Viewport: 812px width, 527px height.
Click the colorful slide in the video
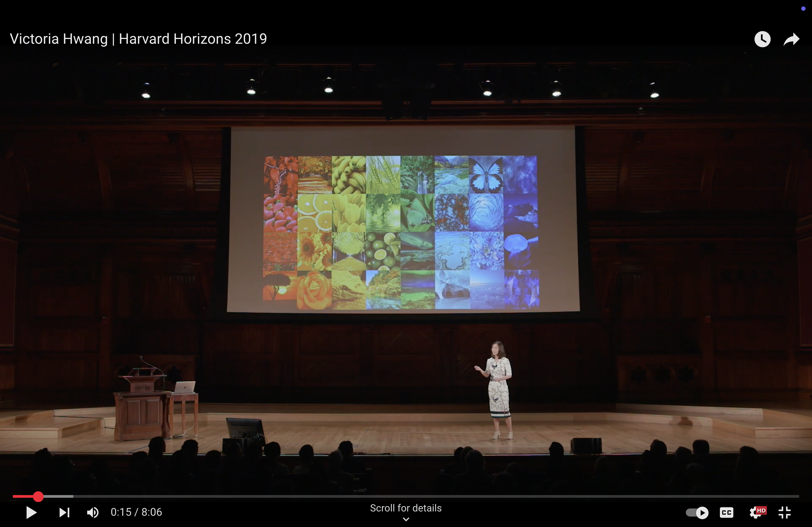[x=401, y=232]
